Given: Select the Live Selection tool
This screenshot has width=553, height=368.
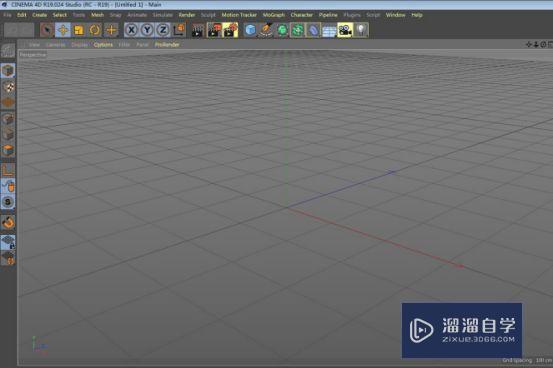Looking at the screenshot, I should 47,30.
